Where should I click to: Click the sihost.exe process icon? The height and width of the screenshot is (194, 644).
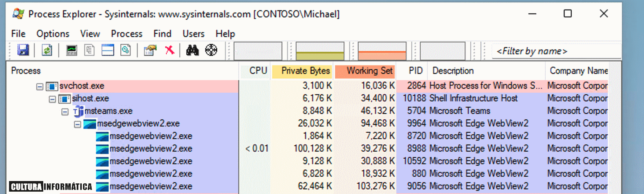click(64, 99)
